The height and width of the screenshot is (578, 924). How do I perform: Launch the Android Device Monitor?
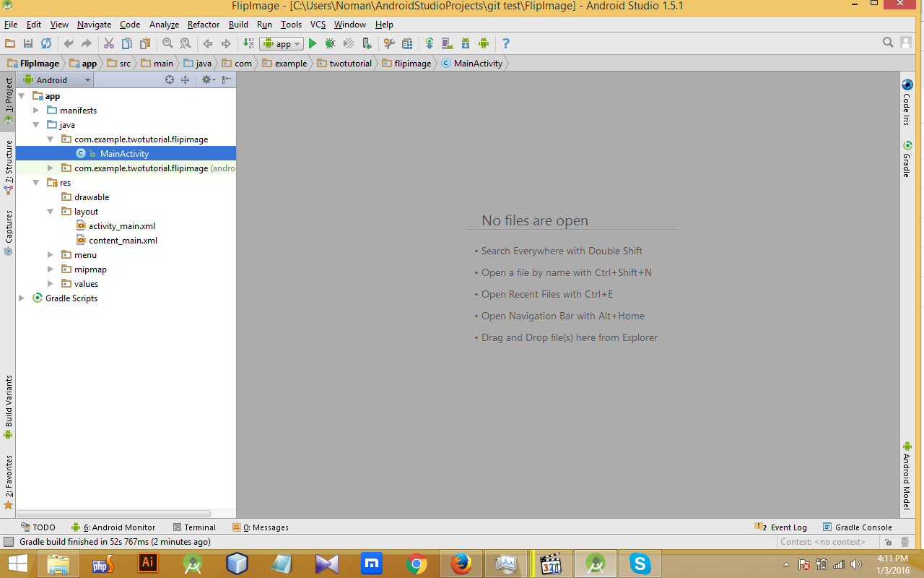pyautogui.click(x=484, y=43)
